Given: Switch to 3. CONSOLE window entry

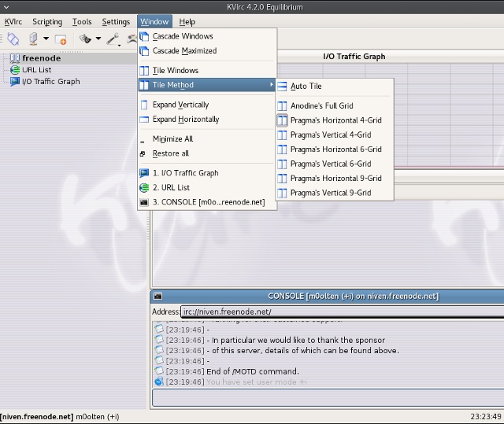Looking at the screenshot, I should [207, 202].
